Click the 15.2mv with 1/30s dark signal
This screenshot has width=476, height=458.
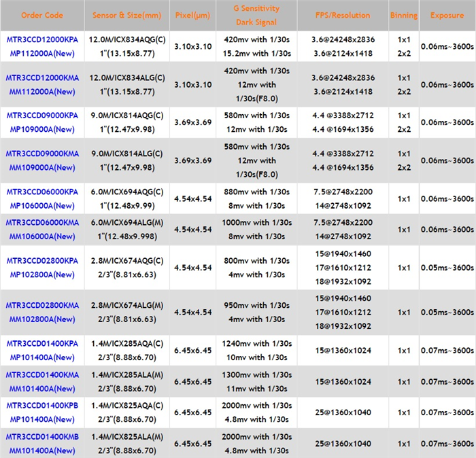point(257,54)
